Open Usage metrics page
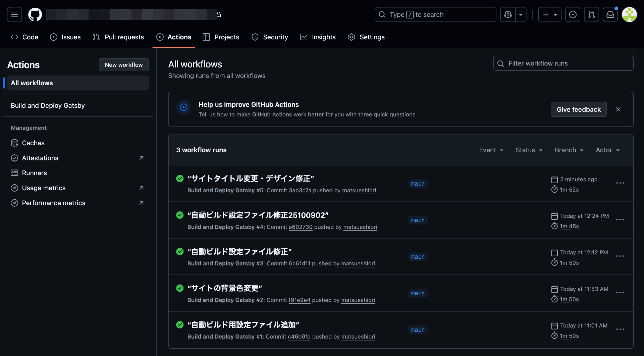Image resolution: width=644 pixels, height=356 pixels. [78, 188]
